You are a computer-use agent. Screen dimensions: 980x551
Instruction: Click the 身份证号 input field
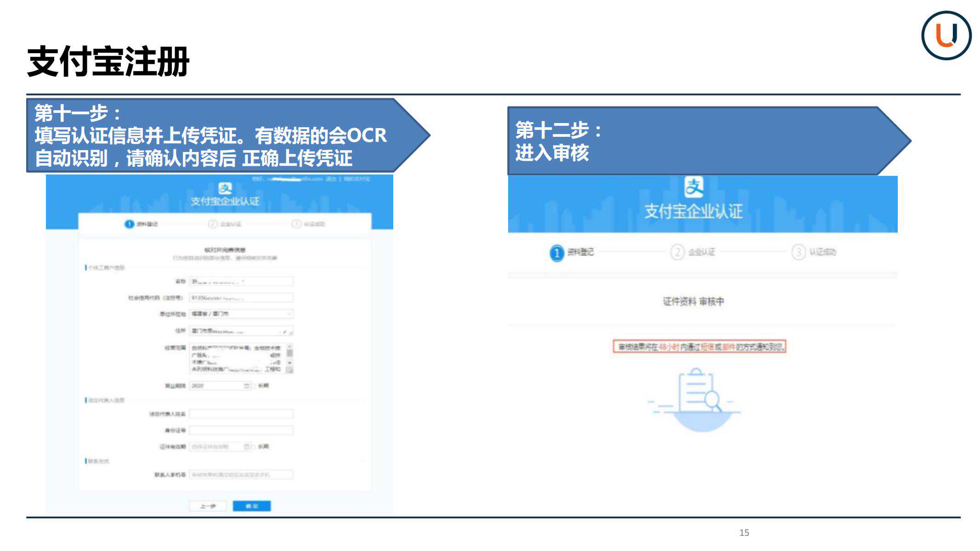(x=241, y=430)
